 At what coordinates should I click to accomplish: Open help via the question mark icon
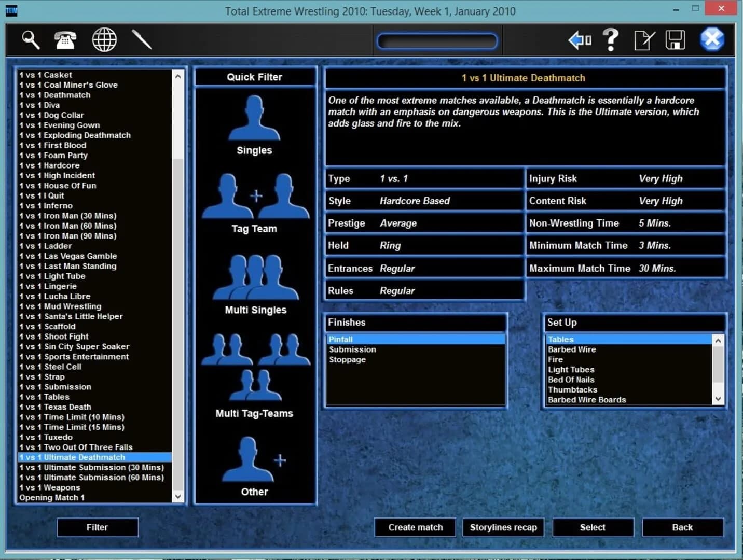pyautogui.click(x=612, y=39)
